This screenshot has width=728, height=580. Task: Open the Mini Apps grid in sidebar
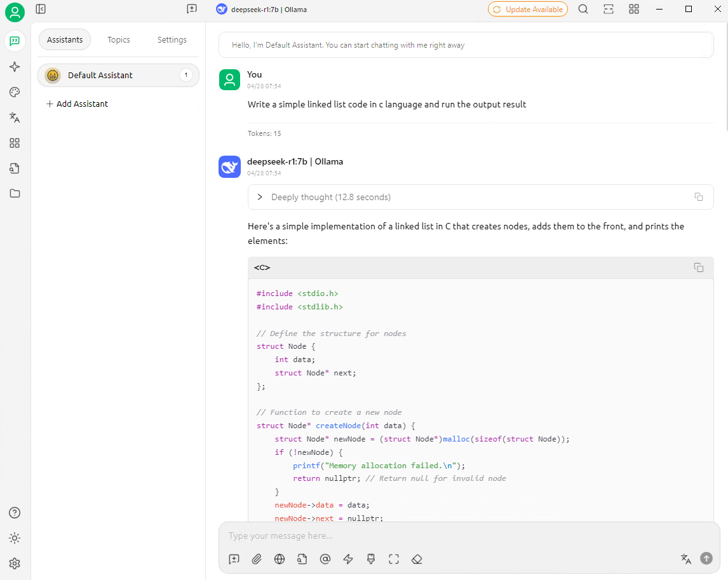point(15,143)
